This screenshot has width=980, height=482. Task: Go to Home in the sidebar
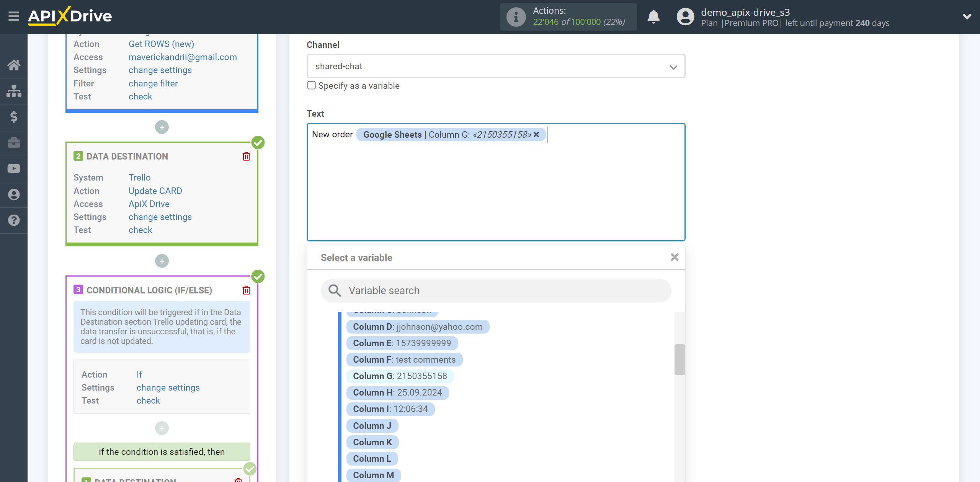pyautogui.click(x=14, y=65)
